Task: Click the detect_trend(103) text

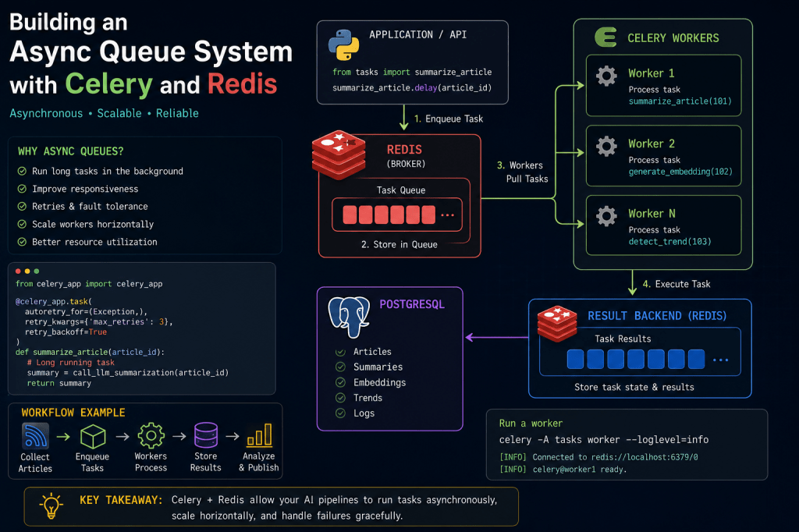Action: pos(670,242)
